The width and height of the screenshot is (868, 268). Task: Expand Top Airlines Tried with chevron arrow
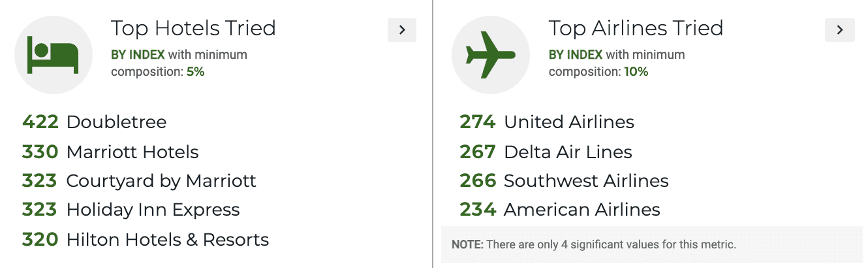(x=840, y=30)
